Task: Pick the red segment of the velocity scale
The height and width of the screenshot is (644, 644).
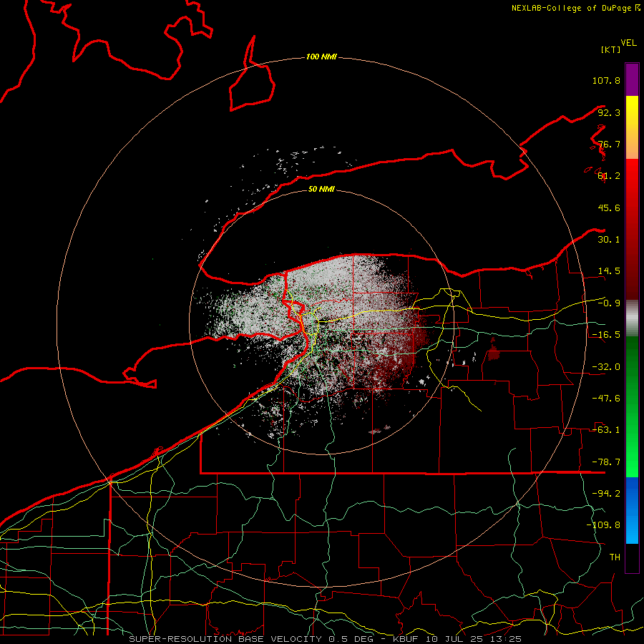Action: pos(632,229)
